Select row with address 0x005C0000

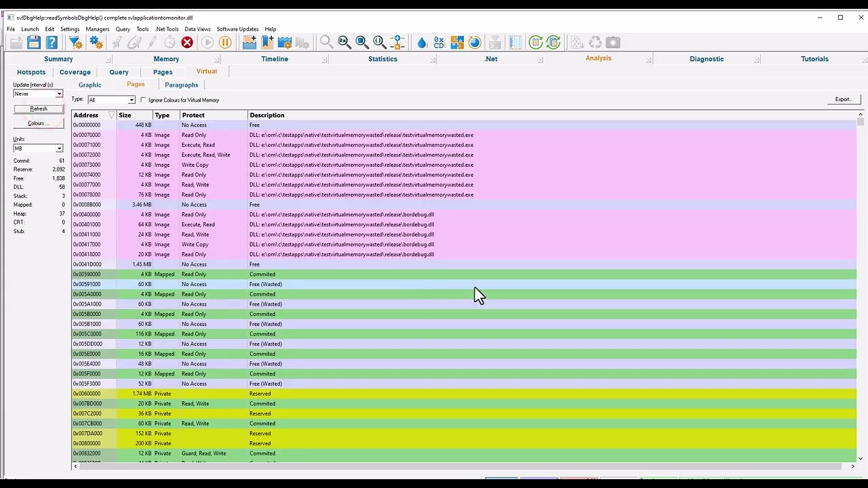pos(464,334)
